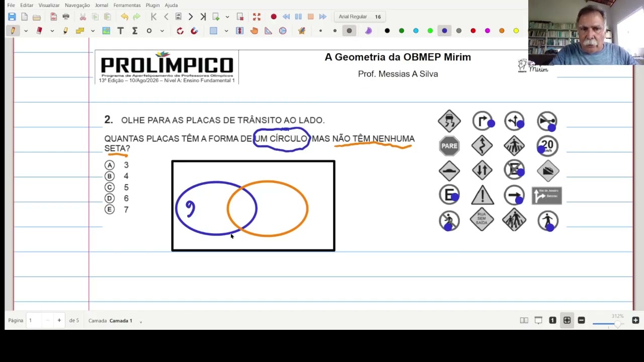Insert an image with the picture tool
This screenshot has width=644, height=362.
point(106,31)
